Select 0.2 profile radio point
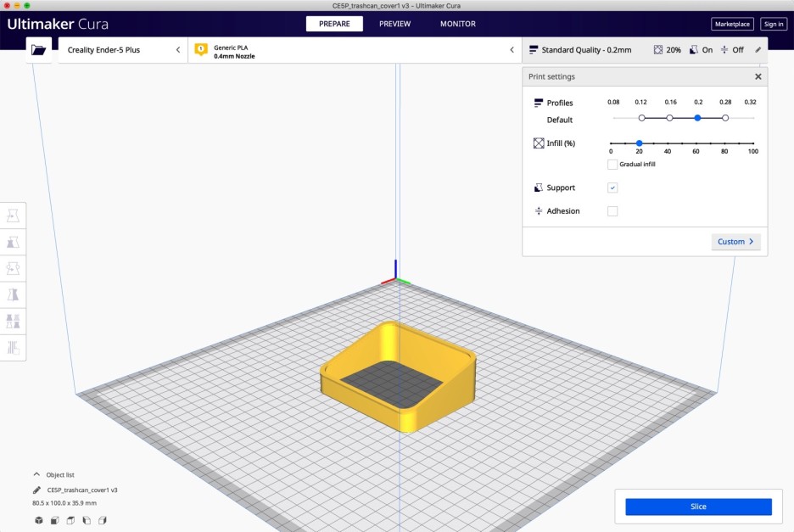This screenshot has height=532, width=794. (x=697, y=118)
